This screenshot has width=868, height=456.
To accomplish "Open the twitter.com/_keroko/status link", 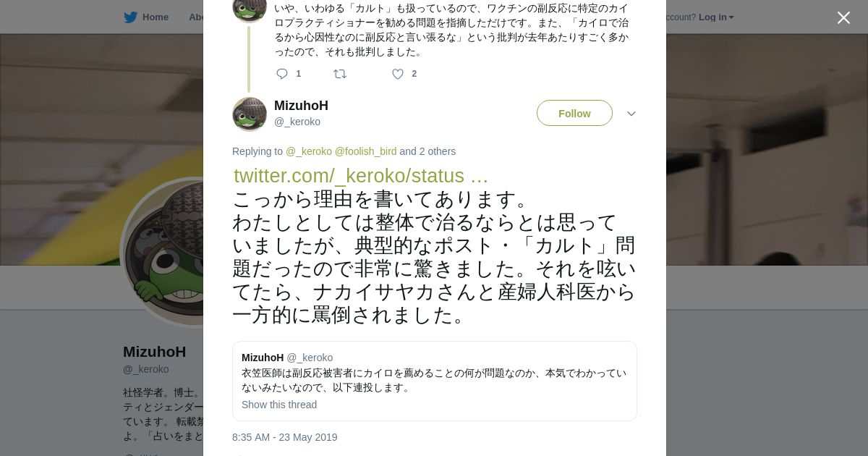I will [361, 176].
